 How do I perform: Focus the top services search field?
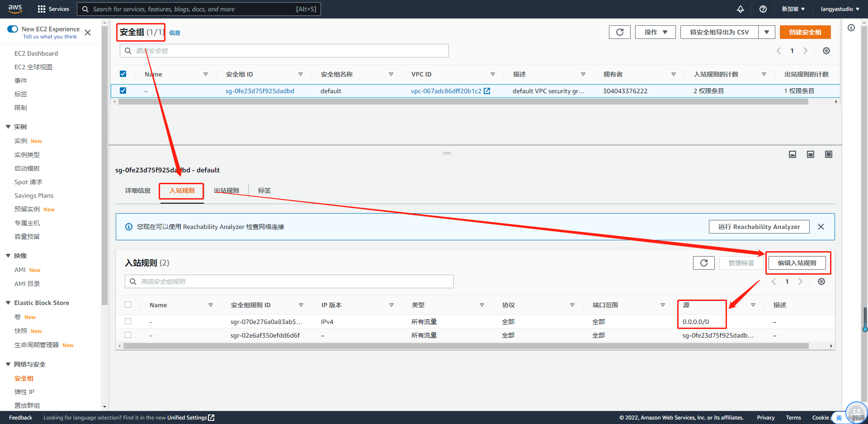[199, 9]
